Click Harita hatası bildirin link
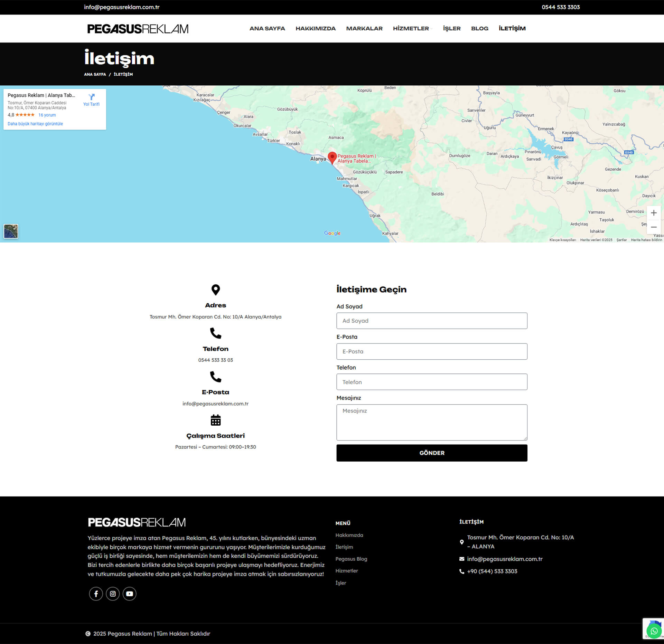 (x=646, y=240)
